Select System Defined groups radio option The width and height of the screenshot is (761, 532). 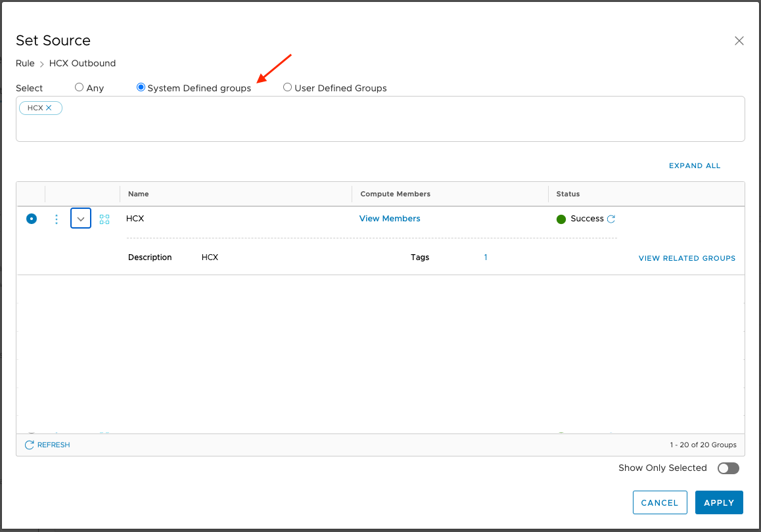pos(141,87)
